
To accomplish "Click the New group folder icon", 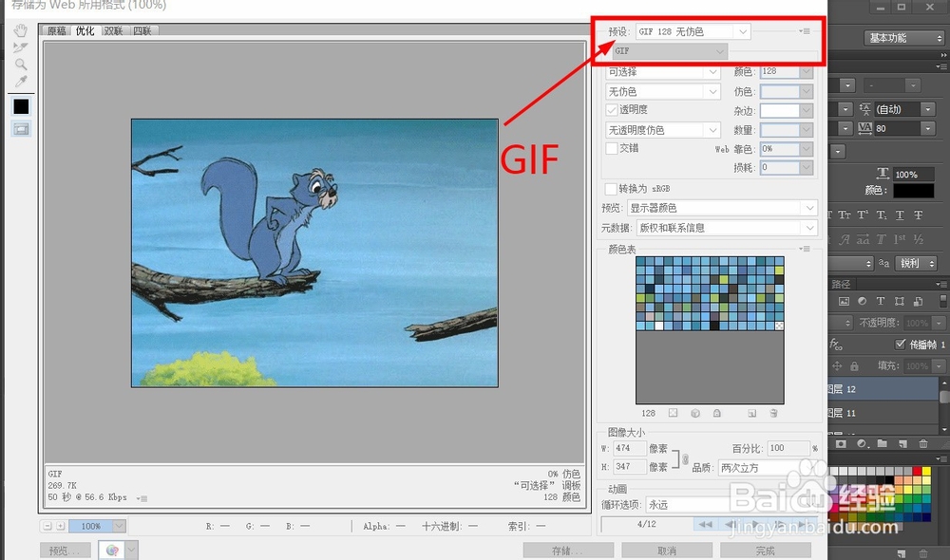I will (883, 444).
